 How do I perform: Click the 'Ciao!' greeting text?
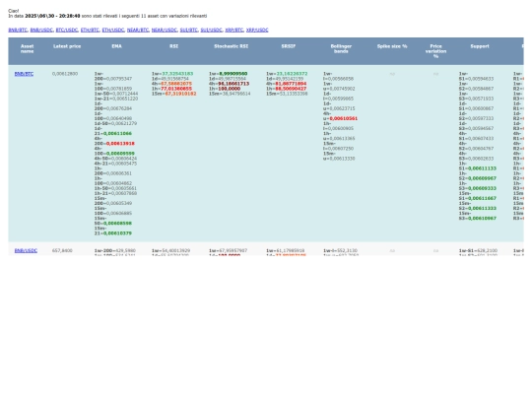click(x=14, y=11)
